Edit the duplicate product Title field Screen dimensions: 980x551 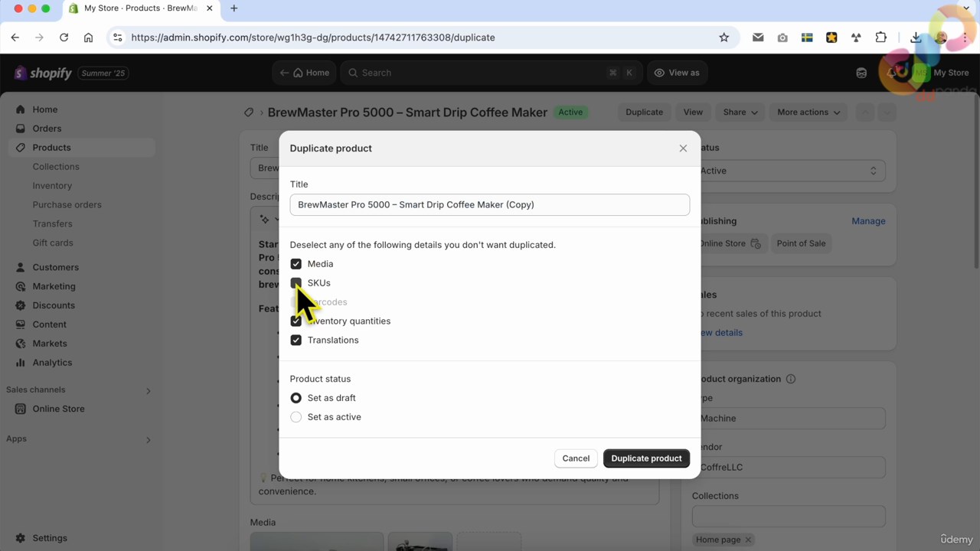(x=489, y=205)
